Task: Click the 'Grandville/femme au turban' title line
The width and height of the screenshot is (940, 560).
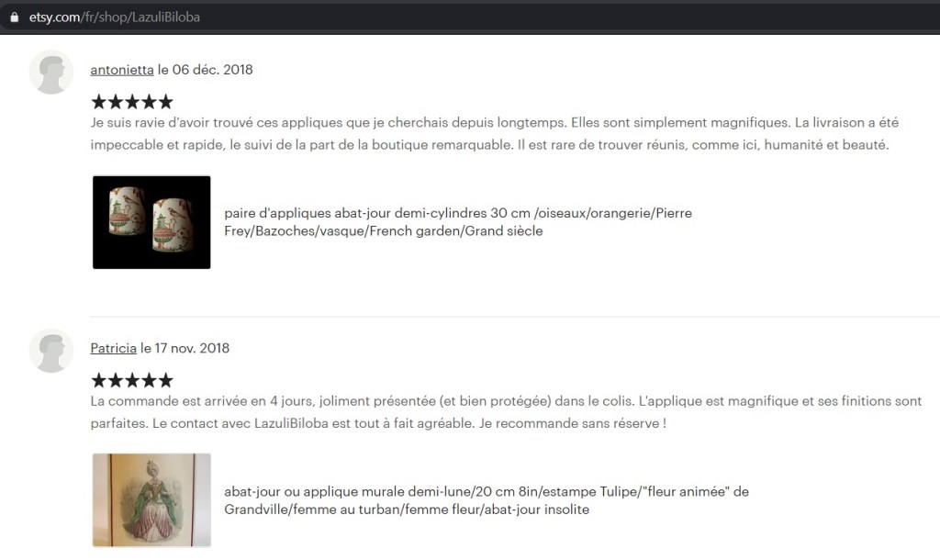Action: point(407,509)
